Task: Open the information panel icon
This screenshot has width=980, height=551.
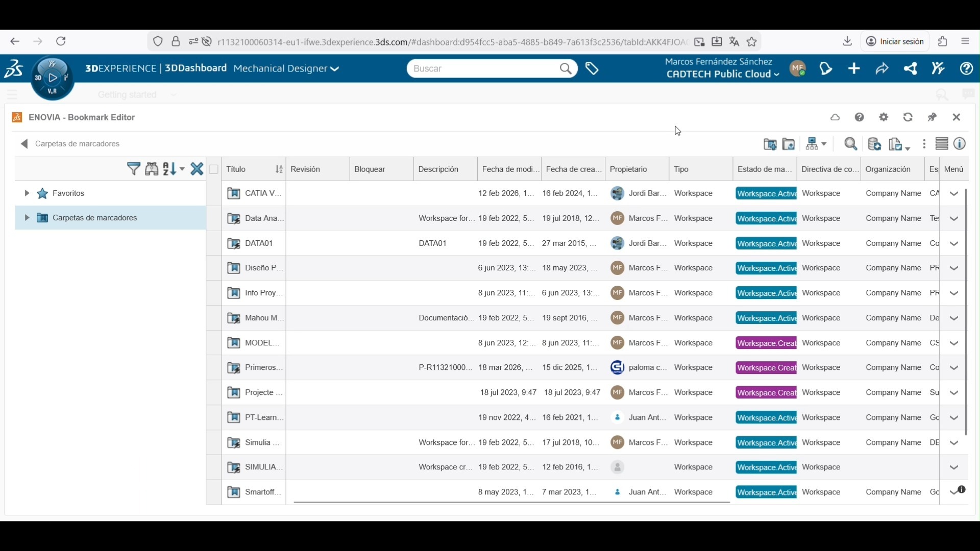Action: 960,144
